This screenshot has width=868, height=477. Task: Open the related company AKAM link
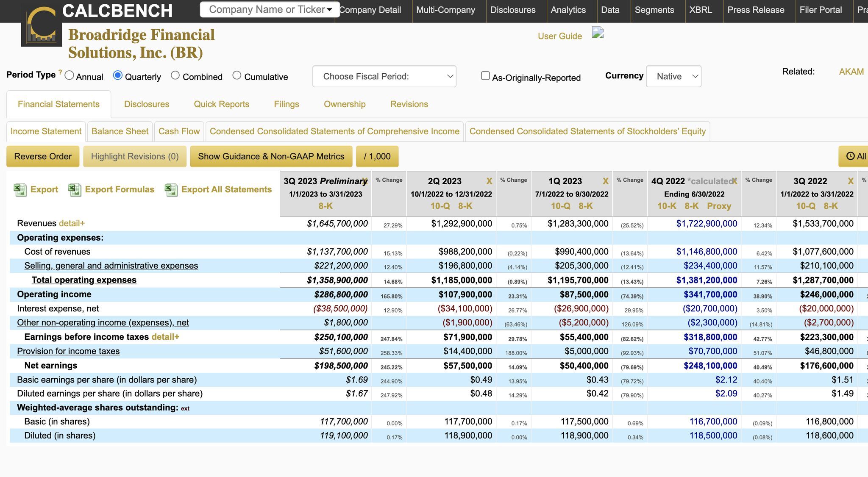(851, 72)
